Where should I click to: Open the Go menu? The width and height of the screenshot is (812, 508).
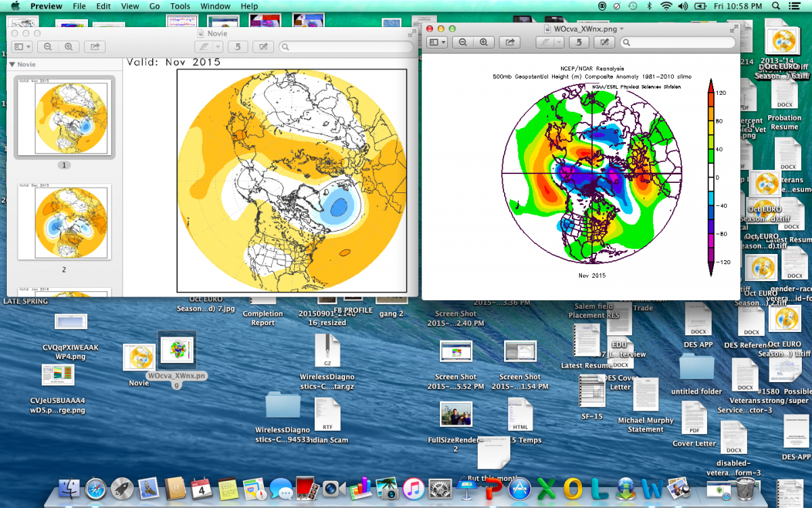click(154, 6)
